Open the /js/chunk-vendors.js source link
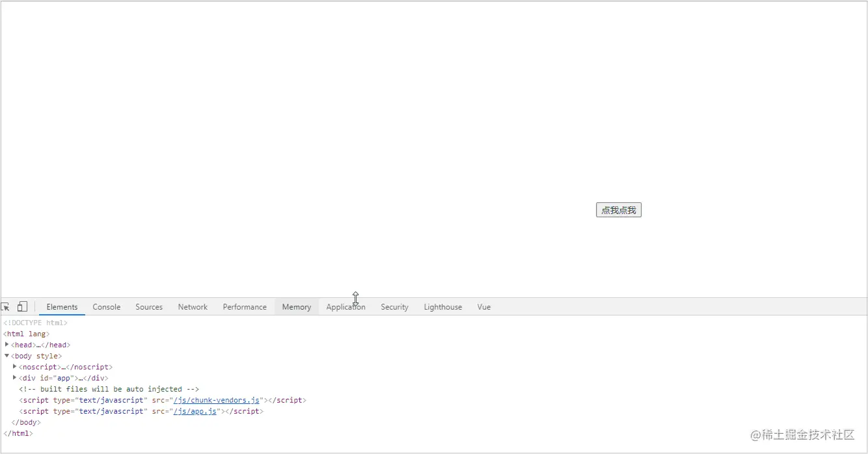Viewport: 868px width, 454px height. click(217, 400)
